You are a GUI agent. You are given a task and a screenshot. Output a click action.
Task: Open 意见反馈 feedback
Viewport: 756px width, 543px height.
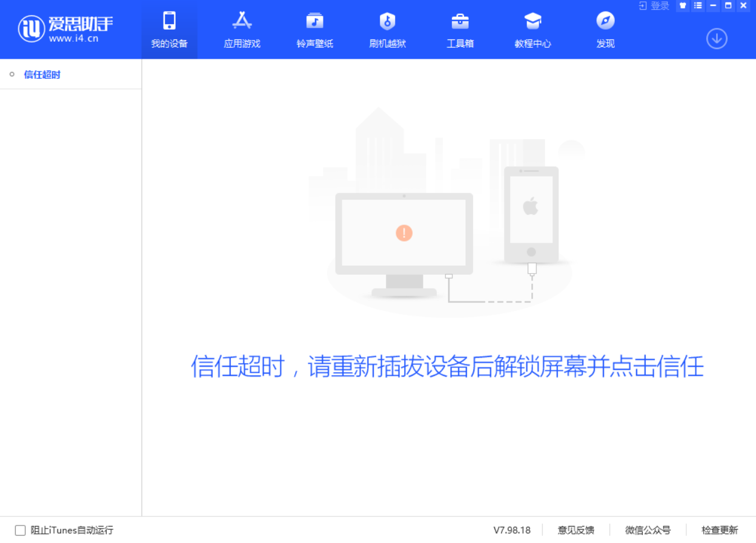point(575,530)
